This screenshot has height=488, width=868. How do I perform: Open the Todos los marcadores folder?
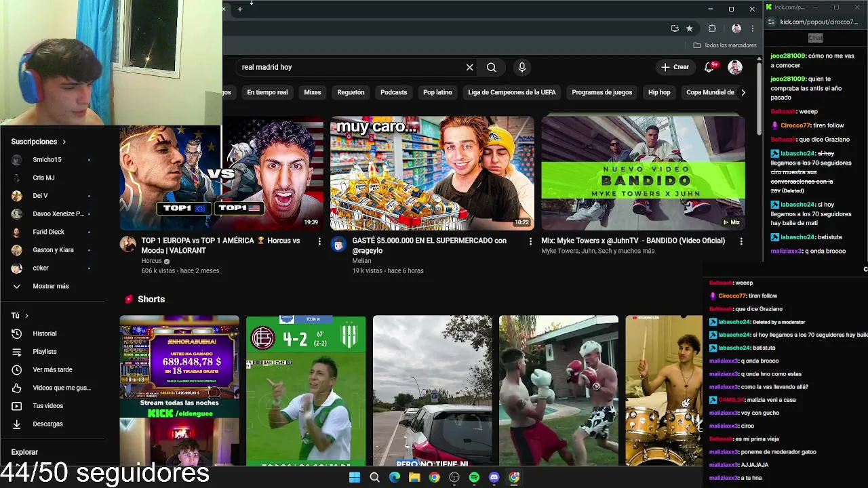[x=724, y=45]
